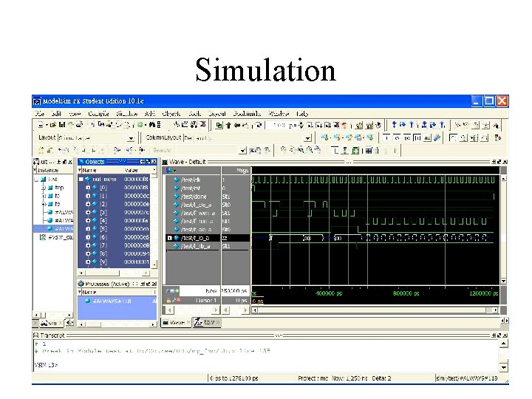Expand the out_mem [2] entry
Viewport: 532px width, 399px height.
[88, 204]
